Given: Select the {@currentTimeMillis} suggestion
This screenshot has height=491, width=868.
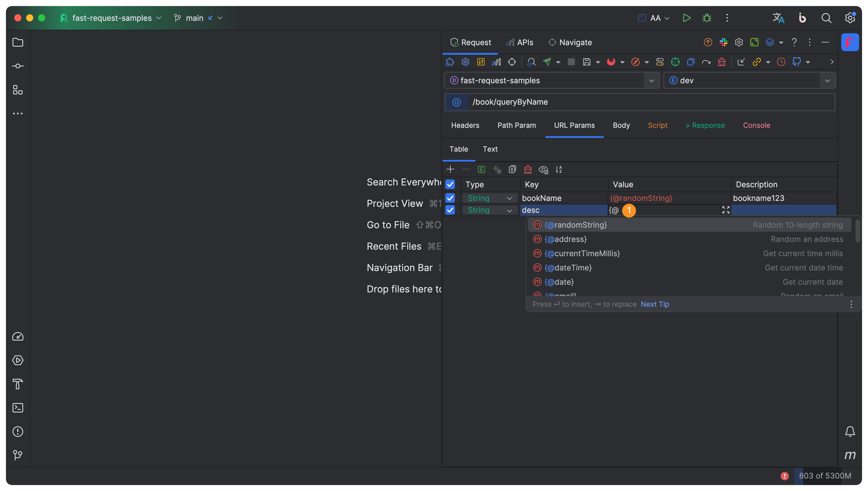Looking at the screenshot, I should pyautogui.click(x=582, y=253).
